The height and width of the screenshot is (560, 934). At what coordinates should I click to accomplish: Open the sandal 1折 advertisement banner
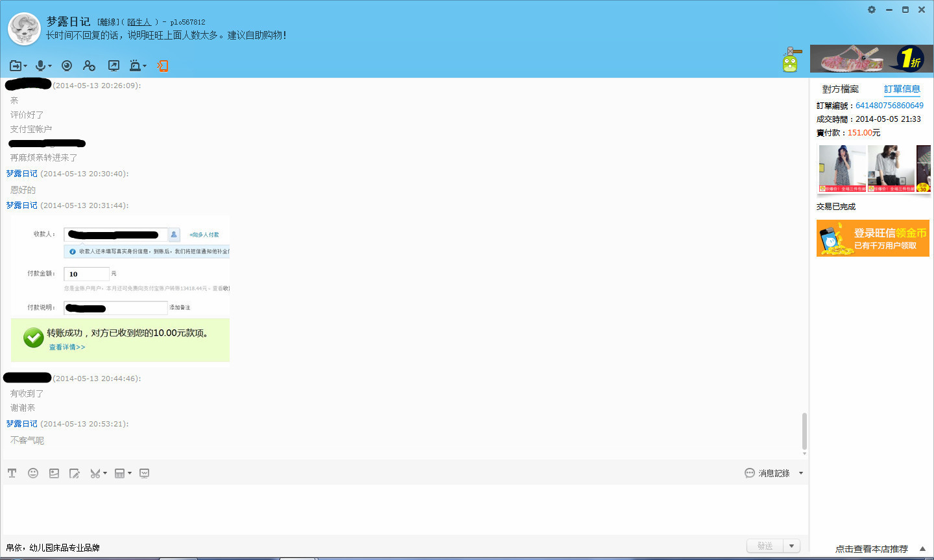click(871, 58)
